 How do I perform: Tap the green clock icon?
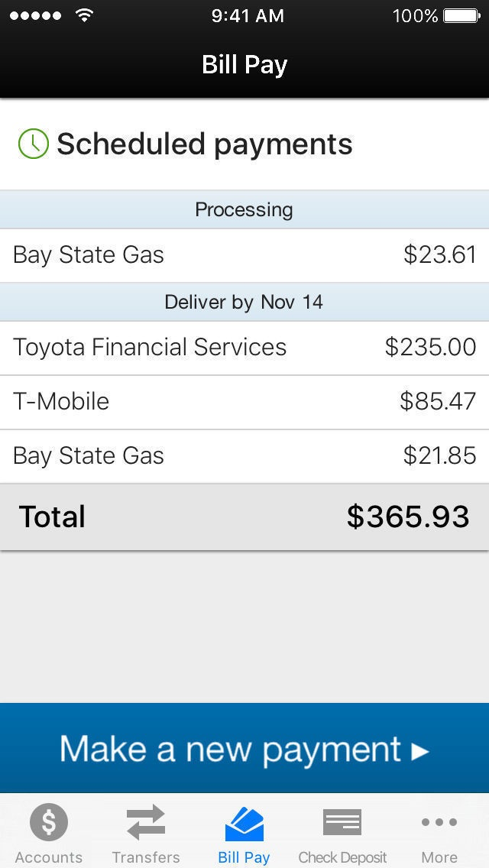coord(33,144)
